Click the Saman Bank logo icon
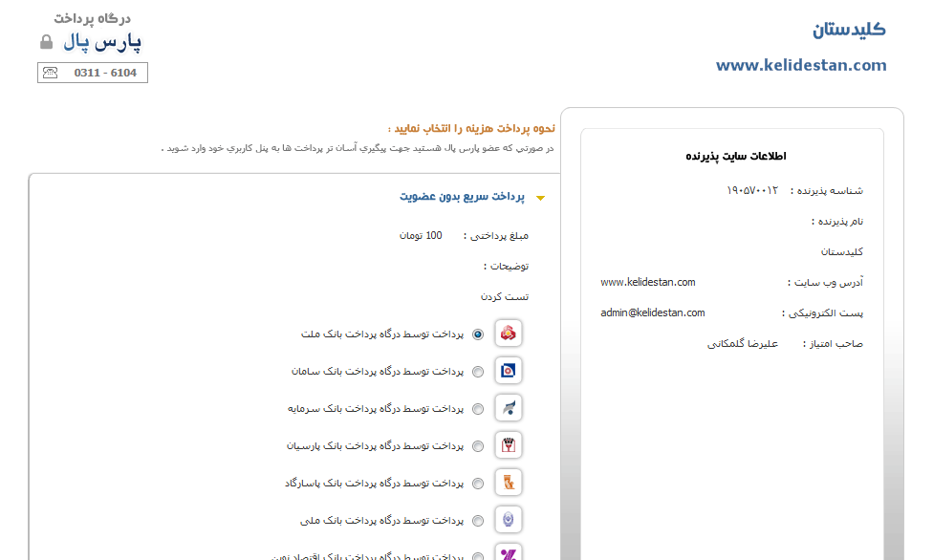The height and width of the screenshot is (560, 933). 509,371
